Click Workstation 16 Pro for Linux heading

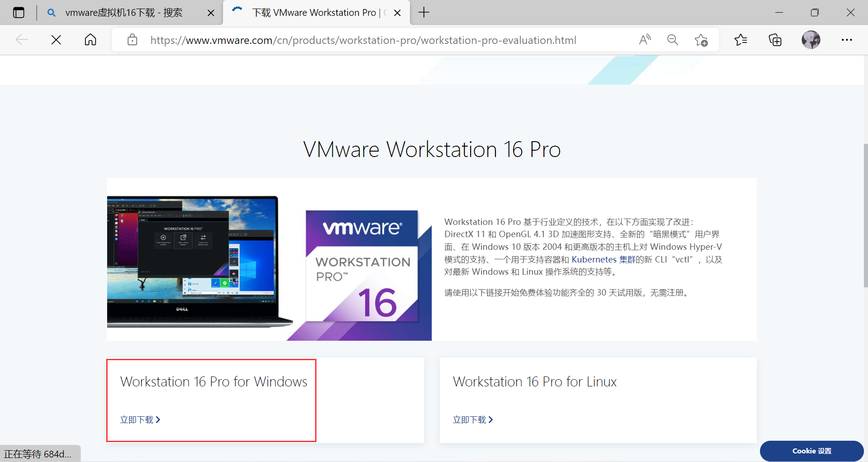click(535, 381)
